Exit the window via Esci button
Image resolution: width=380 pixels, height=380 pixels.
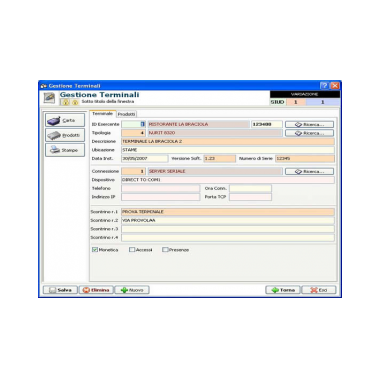pyautogui.click(x=319, y=290)
